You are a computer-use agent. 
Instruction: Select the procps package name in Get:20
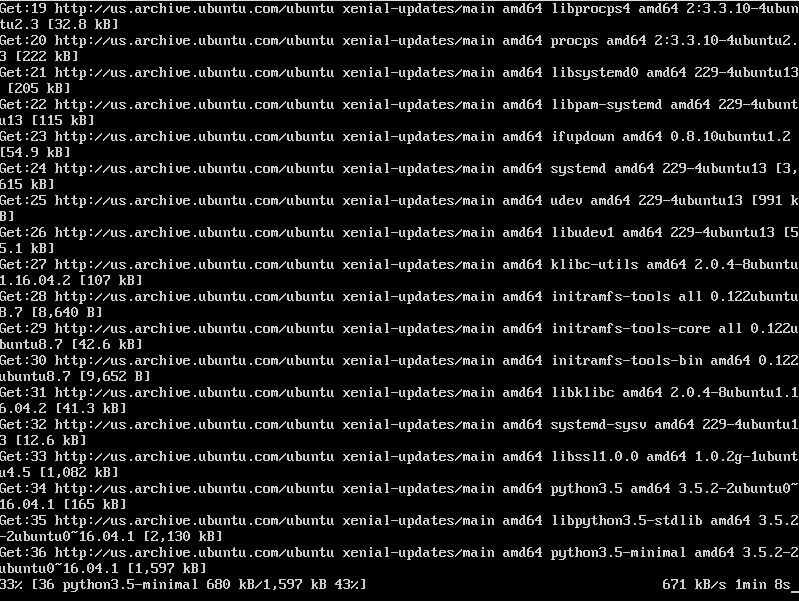[574, 41]
